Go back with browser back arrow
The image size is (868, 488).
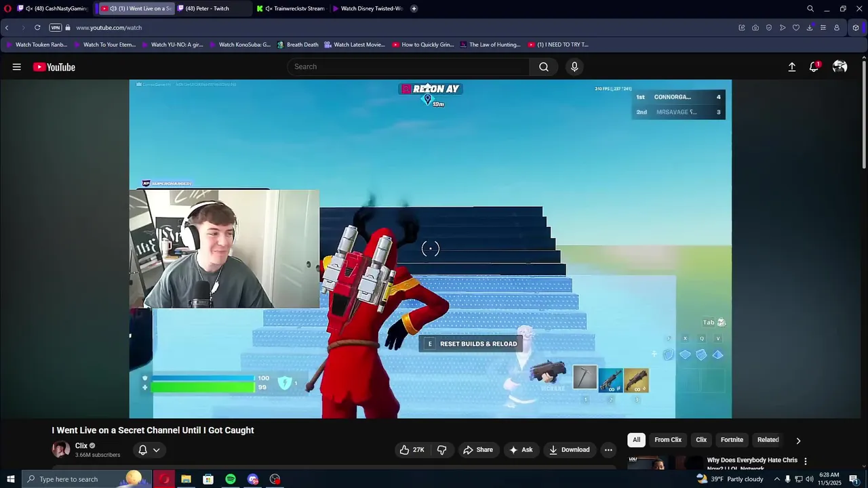[x=7, y=28]
